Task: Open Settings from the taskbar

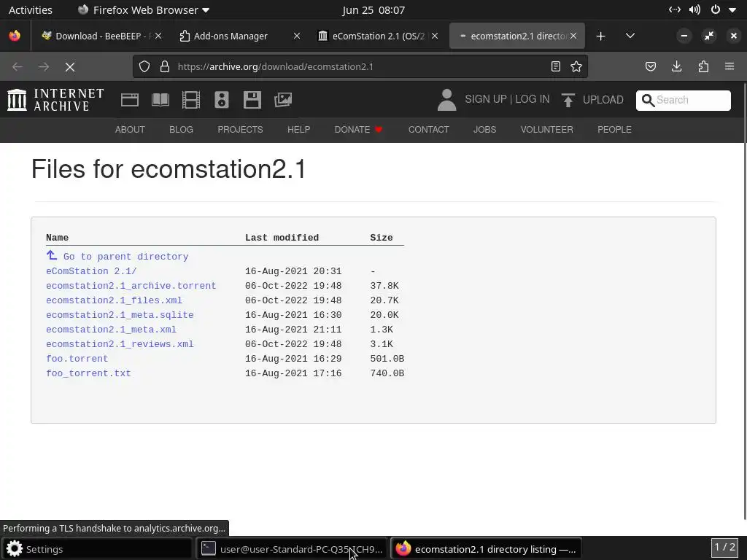Action: click(96, 549)
